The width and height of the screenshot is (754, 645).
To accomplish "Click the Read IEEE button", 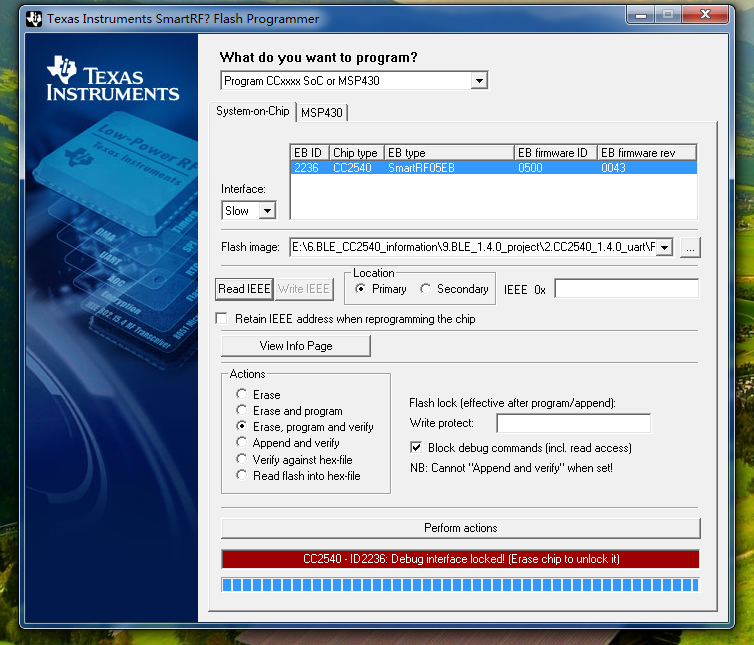I will (x=244, y=289).
